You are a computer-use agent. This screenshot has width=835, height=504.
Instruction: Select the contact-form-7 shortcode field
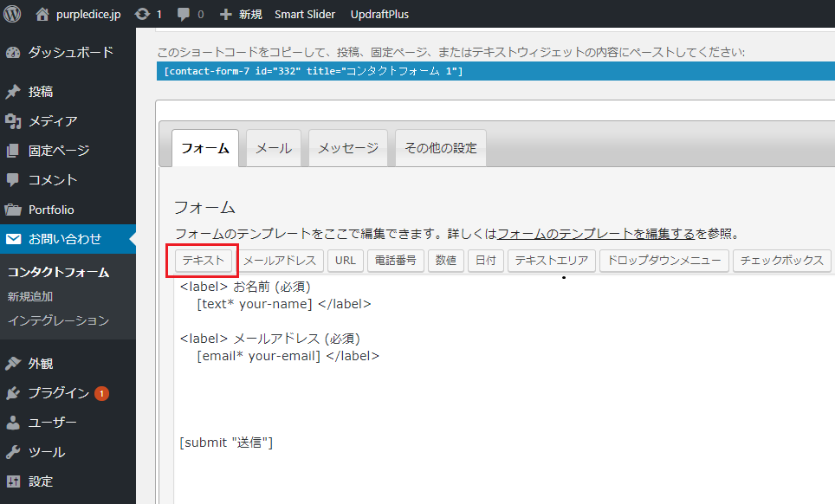[495, 71]
